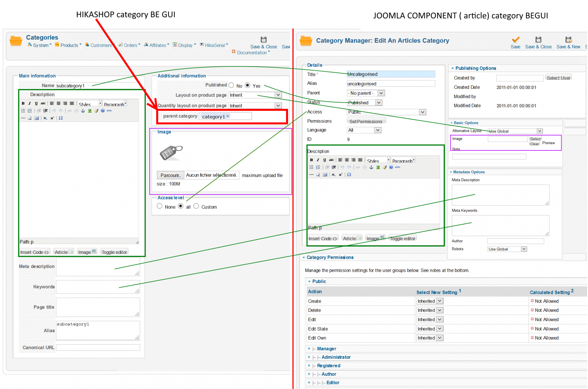Expand Manager permissions group
Screen dimensions: 588x389
(326, 349)
